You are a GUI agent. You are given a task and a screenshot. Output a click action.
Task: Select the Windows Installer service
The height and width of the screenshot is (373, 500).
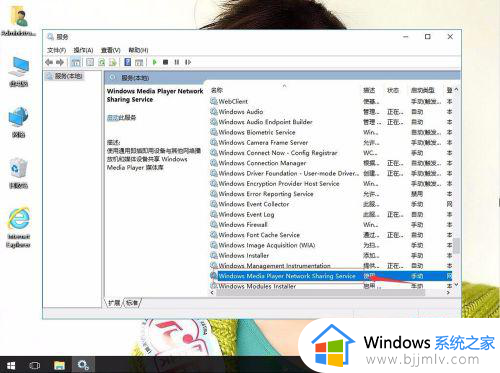pos(330,256)
